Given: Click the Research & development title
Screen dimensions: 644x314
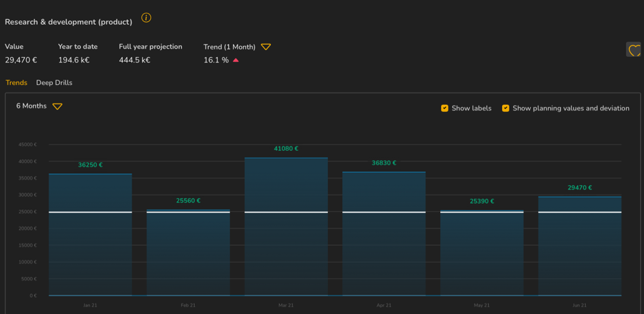Looking at the screenshot, I should [x=69, y=22].
